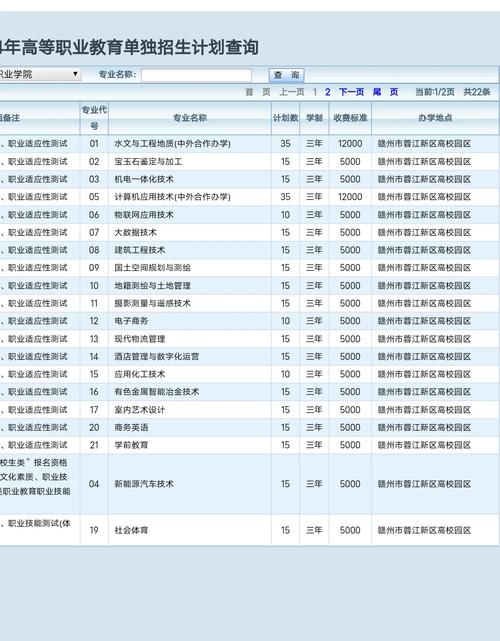
Task: Select 社会体育 major name
Action: coord(131,530)
